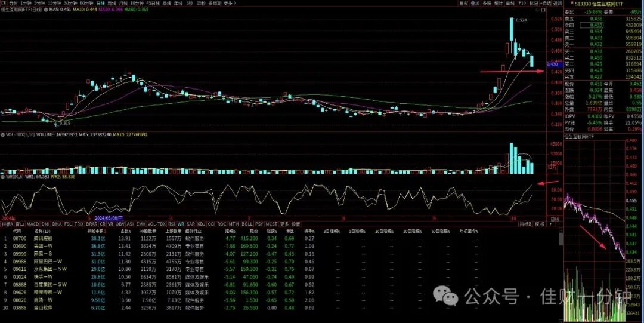Click the small window icon at top-left
644x323 pixels.
4,3
